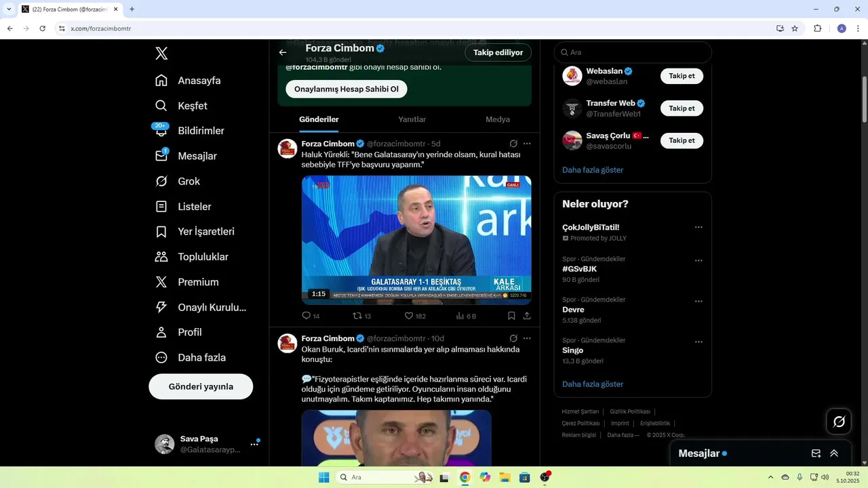Open volume control in system tray

click(825, 477)
